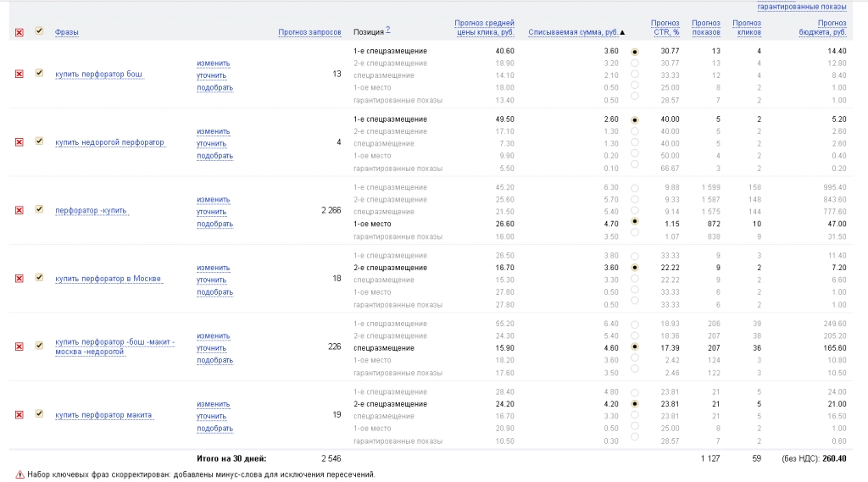Delete phrase 'купить перфоратор бош' red X icon
This screenshot has width=868, height=482.
tap(19, 75)
